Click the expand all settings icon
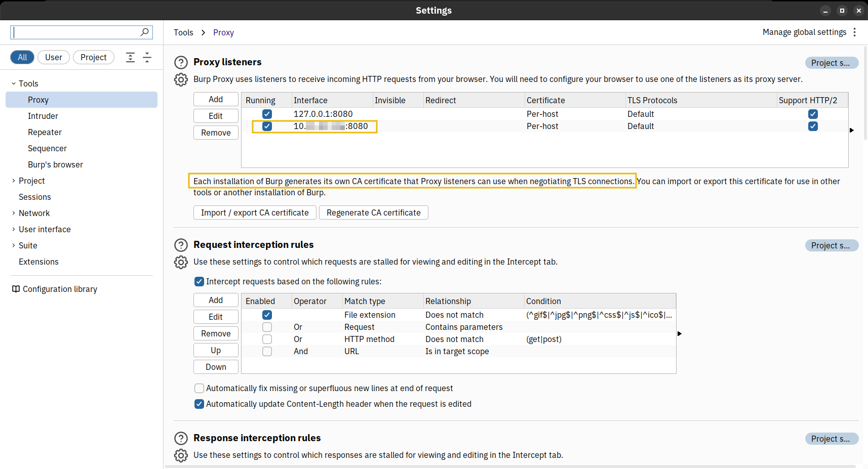Viewport: 868px width, 469px height. click(x=130, y=57)
